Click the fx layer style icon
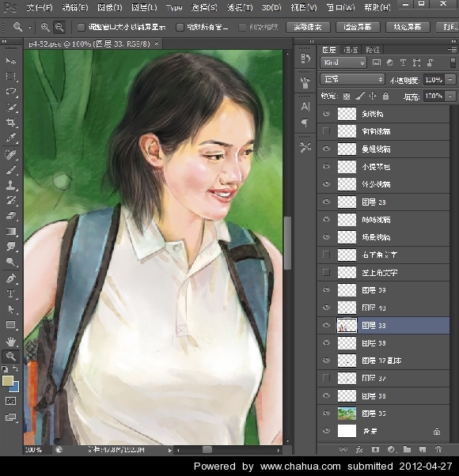Viewport: 459px width, 476px height. coord(359,450)
